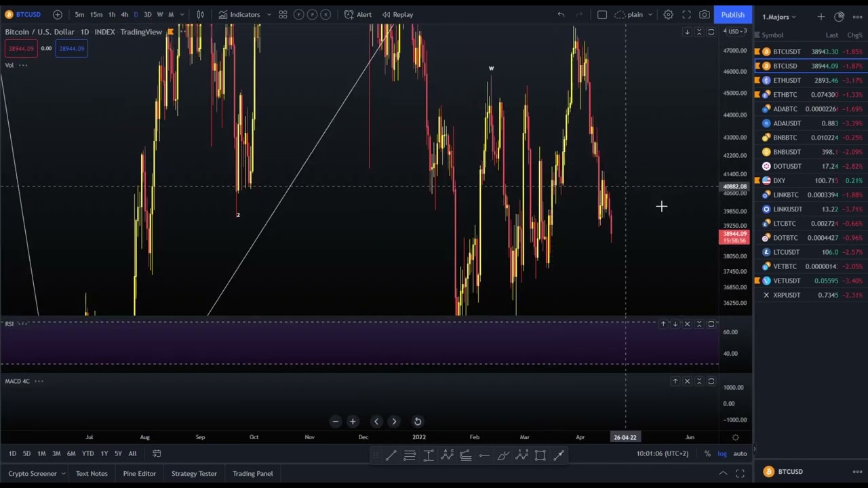
Task: Sort the watchlist by Chg% column
Action: tap(854, 35)
